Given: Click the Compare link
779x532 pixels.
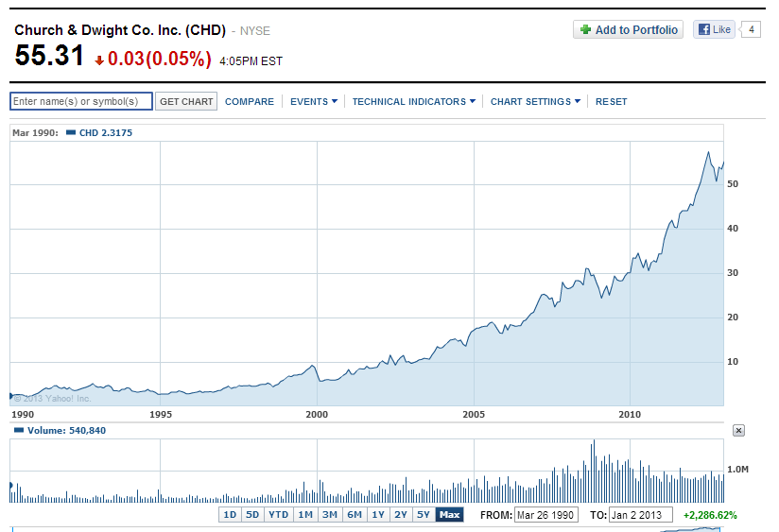Looking at the screenshot, I should tap(250, 101).
